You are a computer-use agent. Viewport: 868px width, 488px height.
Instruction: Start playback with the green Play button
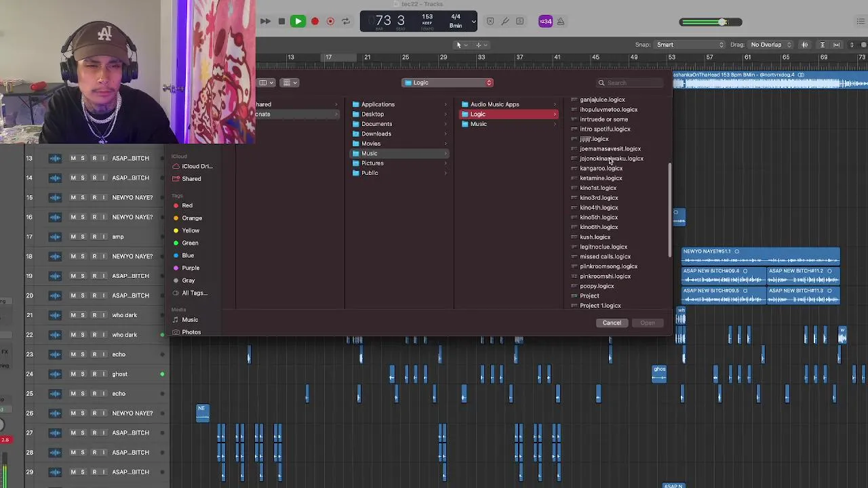[298, 21]
